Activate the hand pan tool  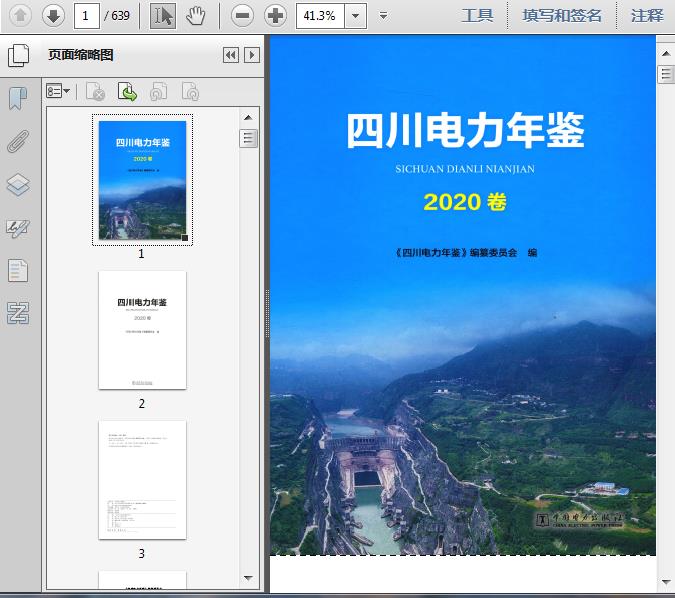196,16
